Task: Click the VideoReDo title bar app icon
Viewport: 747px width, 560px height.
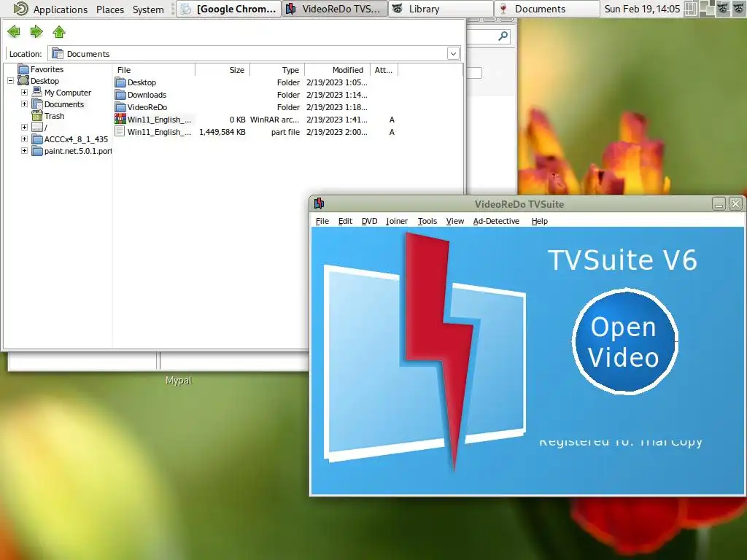Action: [319, 204]
